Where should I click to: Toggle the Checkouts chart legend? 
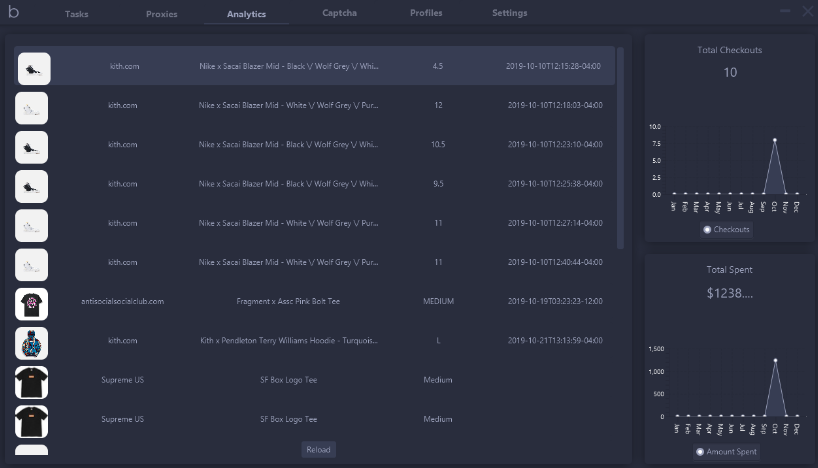726,230
